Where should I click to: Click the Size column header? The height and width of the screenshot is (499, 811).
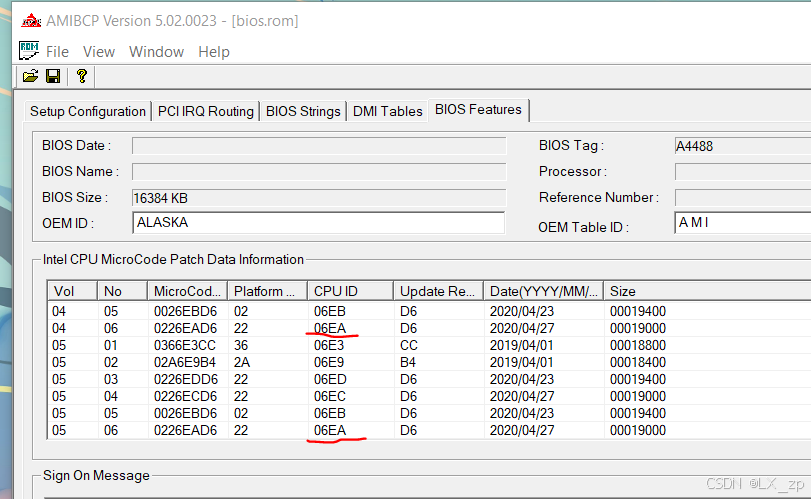point(708,291)
